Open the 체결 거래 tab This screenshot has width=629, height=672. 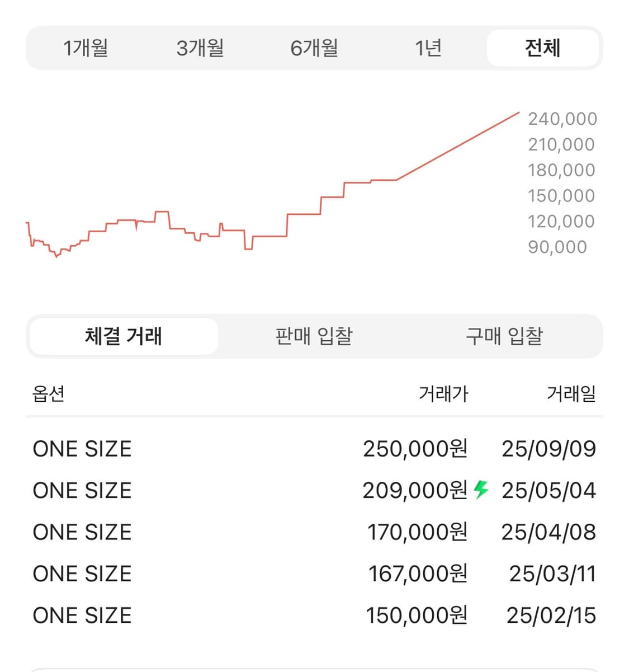[124, 336]
